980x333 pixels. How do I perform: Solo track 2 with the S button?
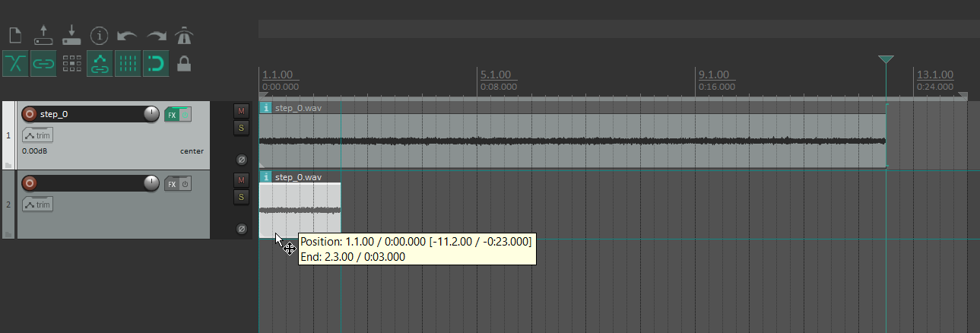tap(242, 197)
